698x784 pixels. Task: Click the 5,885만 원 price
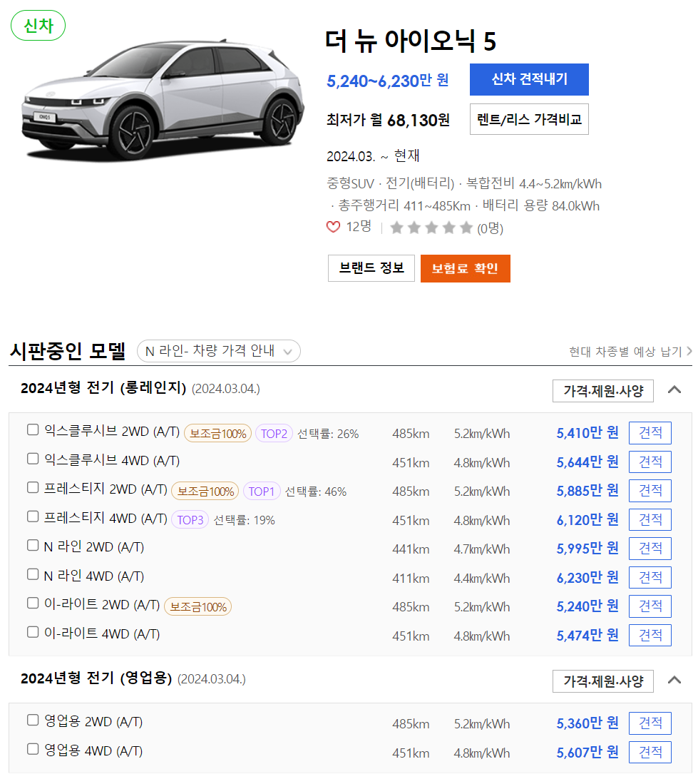pyautogui.click(x=587, y=491)
